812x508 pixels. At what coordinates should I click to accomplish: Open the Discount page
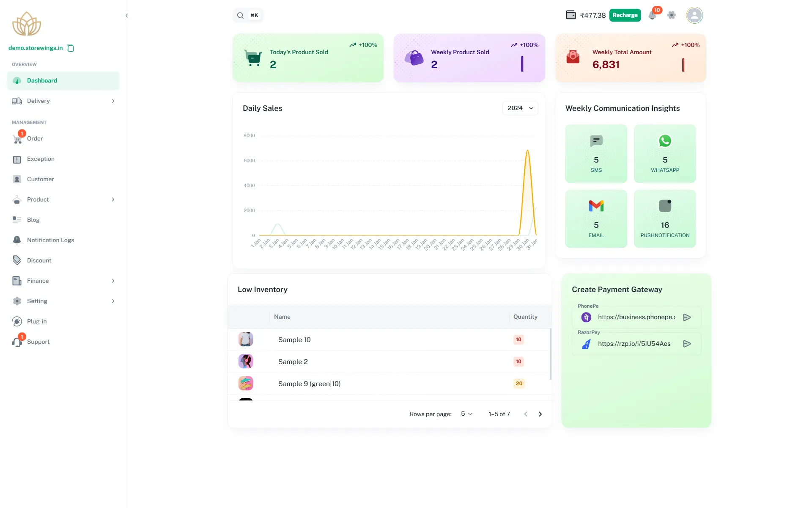(63, 260)
